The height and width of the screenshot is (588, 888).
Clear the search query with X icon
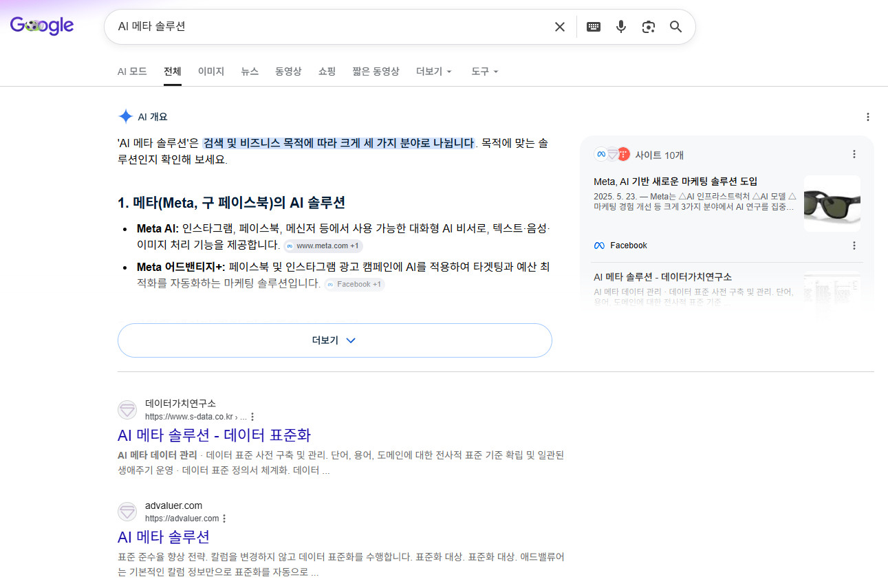(x=560, y=27)
